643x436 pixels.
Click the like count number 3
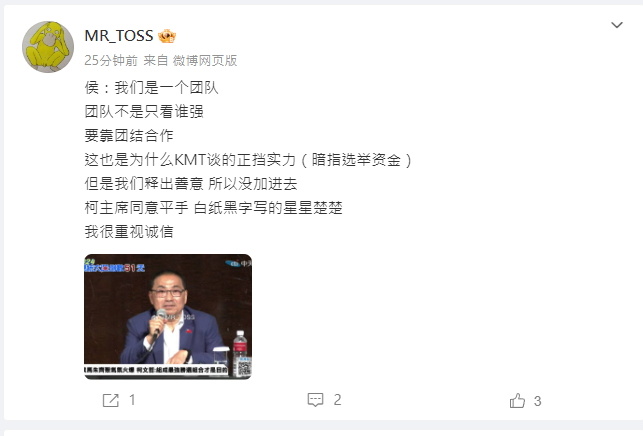point(538,401)
